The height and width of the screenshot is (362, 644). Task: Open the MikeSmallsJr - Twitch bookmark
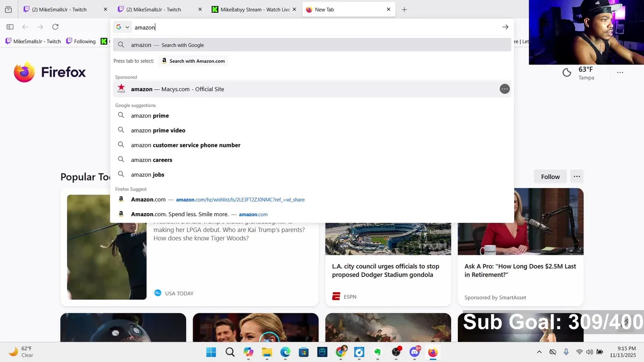point(33,41)
